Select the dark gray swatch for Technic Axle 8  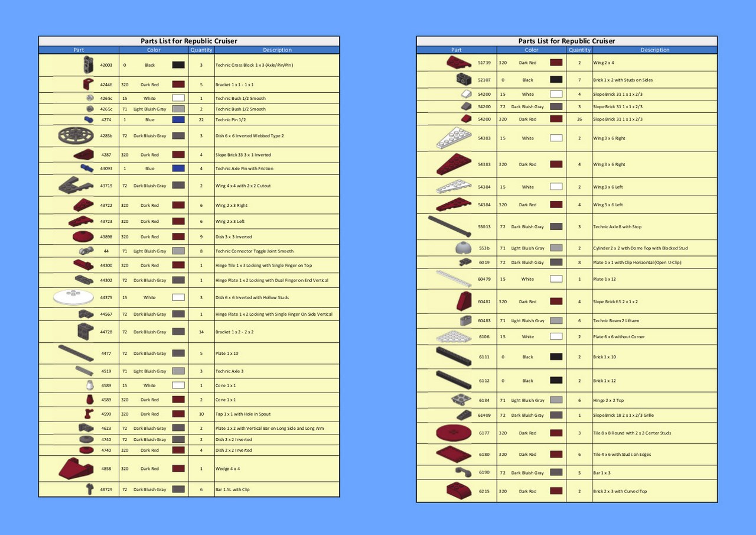pyautogui.click(x=556, y=226)
